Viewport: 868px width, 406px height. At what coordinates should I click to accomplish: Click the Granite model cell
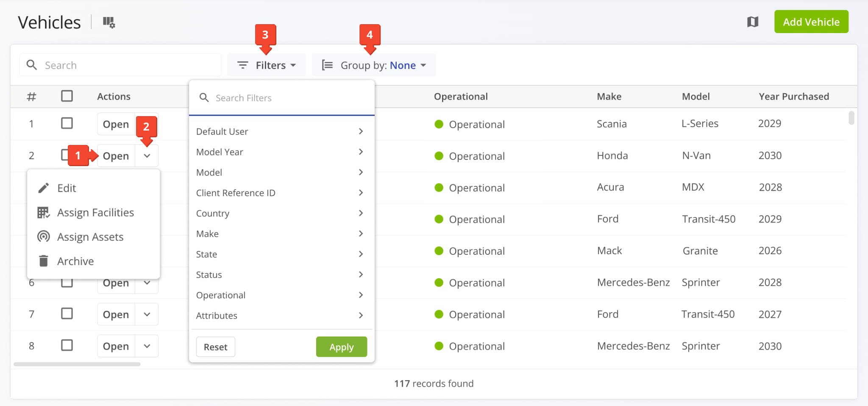click(x=700, y=251)
